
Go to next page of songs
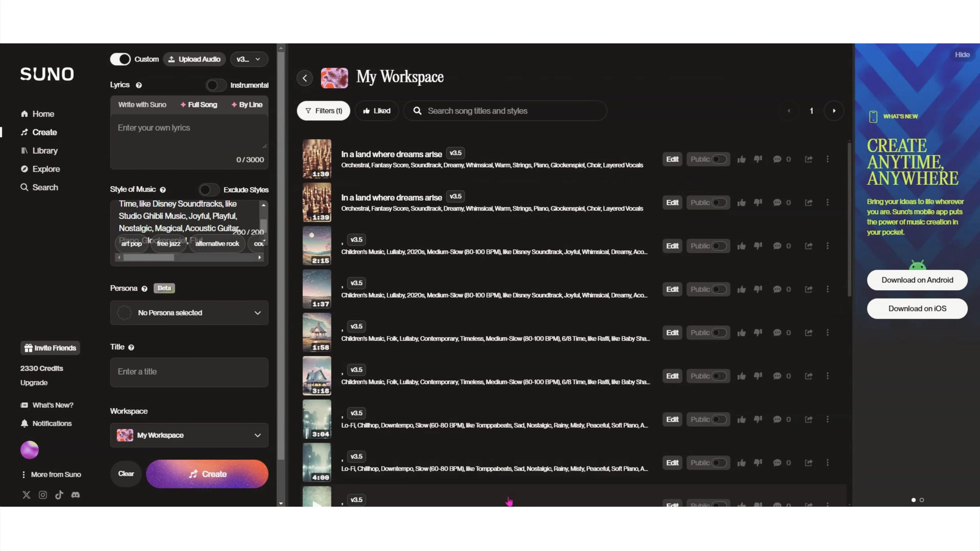[x=834, y=111]
